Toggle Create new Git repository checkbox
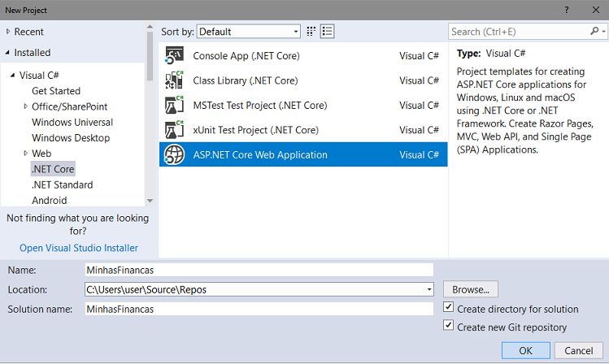Viewport: 609px width, 364px height. click(448, 325)
